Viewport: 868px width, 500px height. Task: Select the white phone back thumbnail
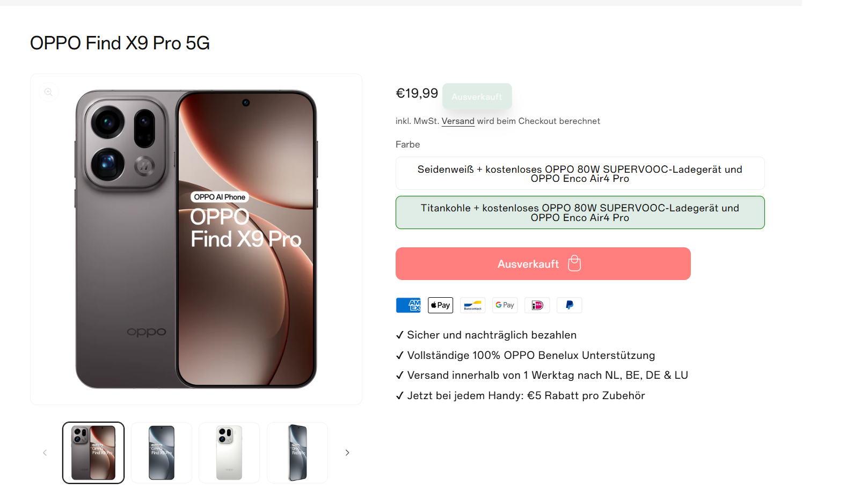(229, 453)
